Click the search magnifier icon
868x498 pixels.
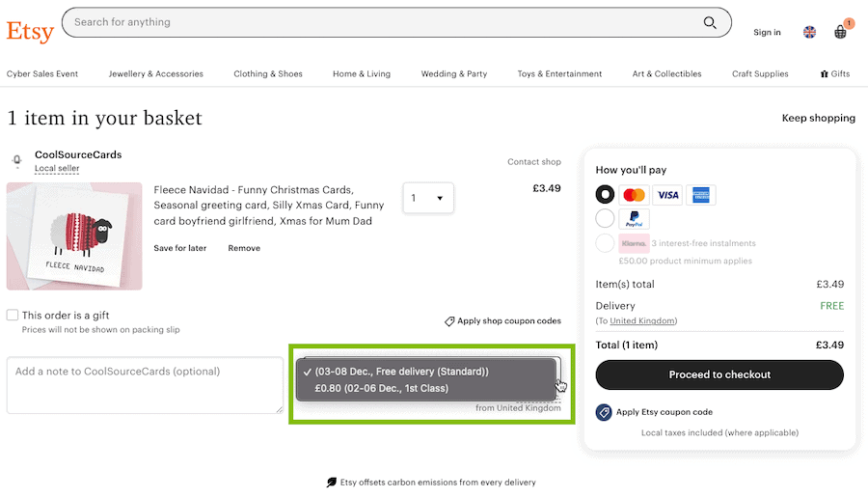tap(710, 23)
